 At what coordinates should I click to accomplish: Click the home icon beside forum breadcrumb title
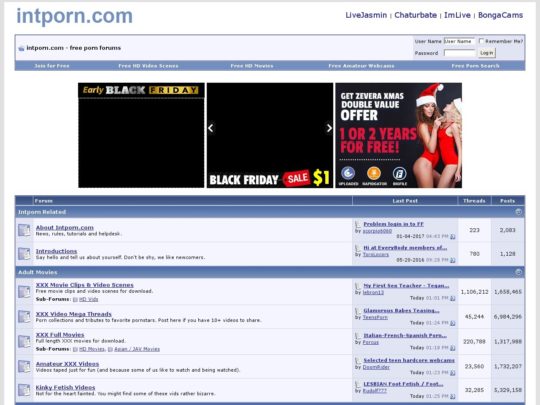click(x=21, y=48)
